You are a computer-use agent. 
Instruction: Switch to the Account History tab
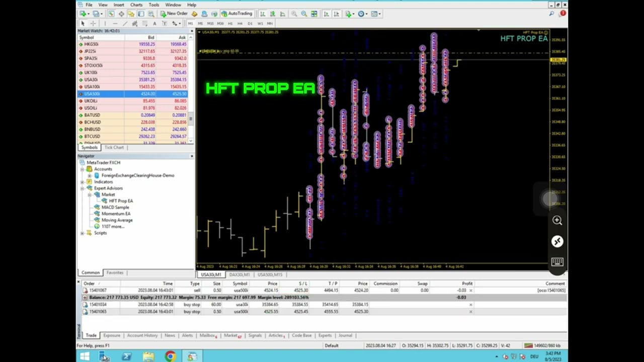(x=142, y=335)
